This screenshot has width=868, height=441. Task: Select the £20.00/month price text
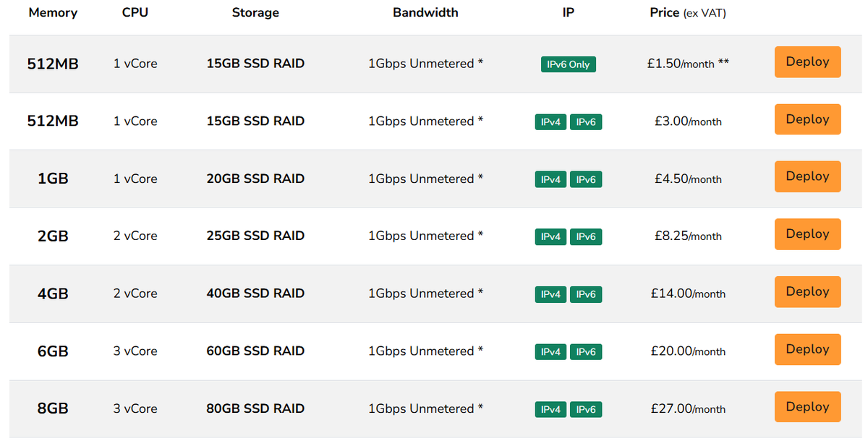pos(688,351)
